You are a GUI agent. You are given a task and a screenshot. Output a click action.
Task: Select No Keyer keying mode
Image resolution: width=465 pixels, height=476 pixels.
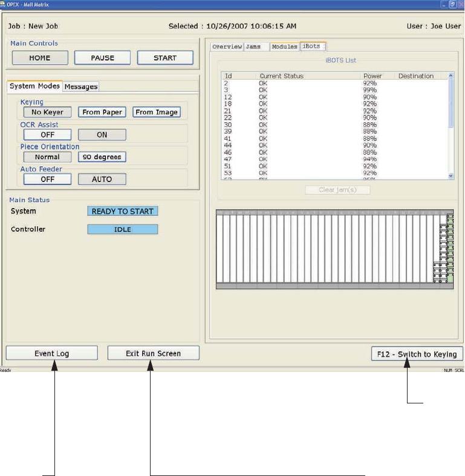click(x=47, y=112)
